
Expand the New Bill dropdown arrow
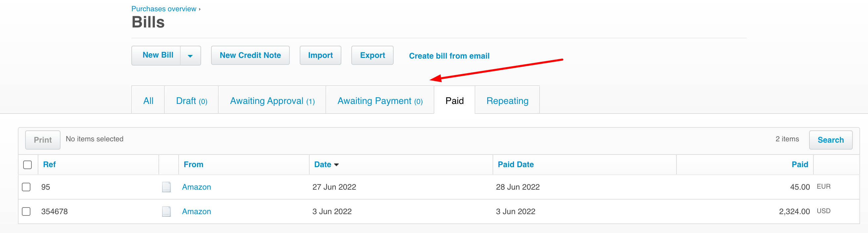[x=191, y=56]
